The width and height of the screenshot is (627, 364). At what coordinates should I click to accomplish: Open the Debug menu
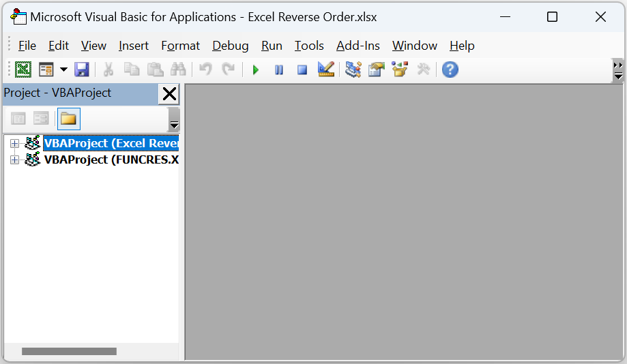pos(231,46)
